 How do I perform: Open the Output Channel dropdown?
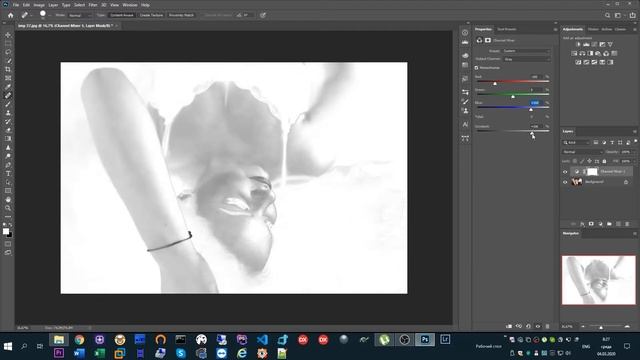click(526, 59)
